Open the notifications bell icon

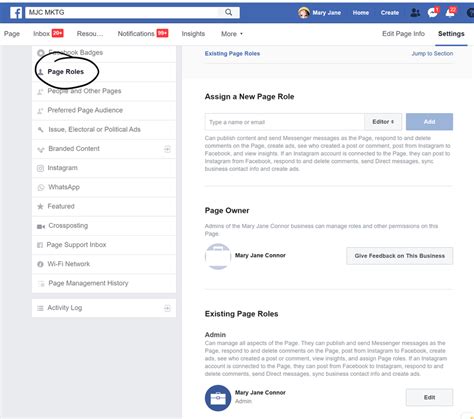coord(450,13)
